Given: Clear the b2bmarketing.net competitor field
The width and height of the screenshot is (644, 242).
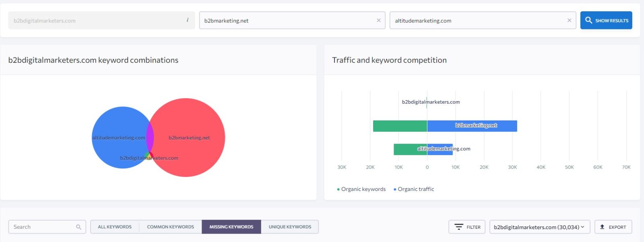Looking at the screenshot, I should coord(378,21).
